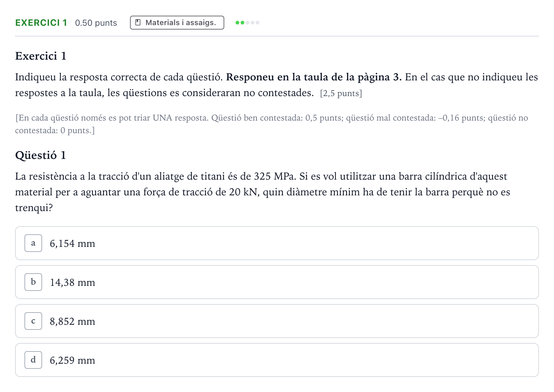Click the 0.50 punts score label
Image resolution: width=554 pixels, height=392 pixels.
click(x=96, y=23)
